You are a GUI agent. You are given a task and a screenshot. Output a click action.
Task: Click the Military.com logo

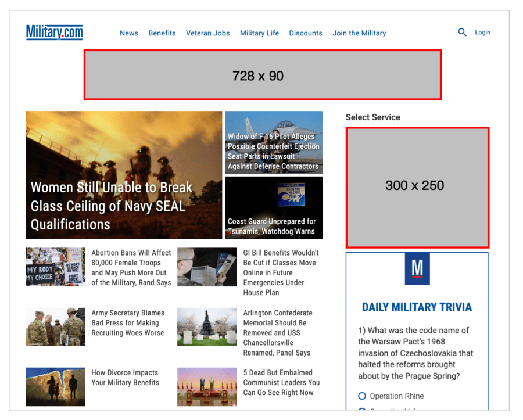click(54, 33)
